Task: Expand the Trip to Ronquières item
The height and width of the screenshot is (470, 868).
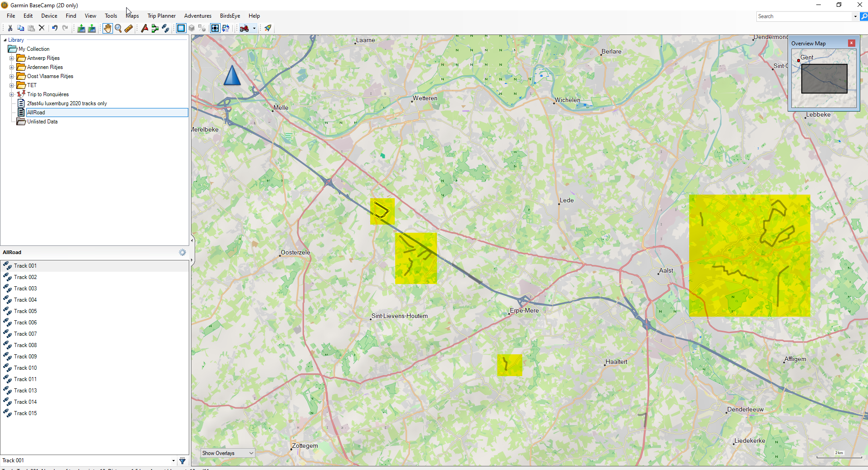Action: (x=12, y=94)
